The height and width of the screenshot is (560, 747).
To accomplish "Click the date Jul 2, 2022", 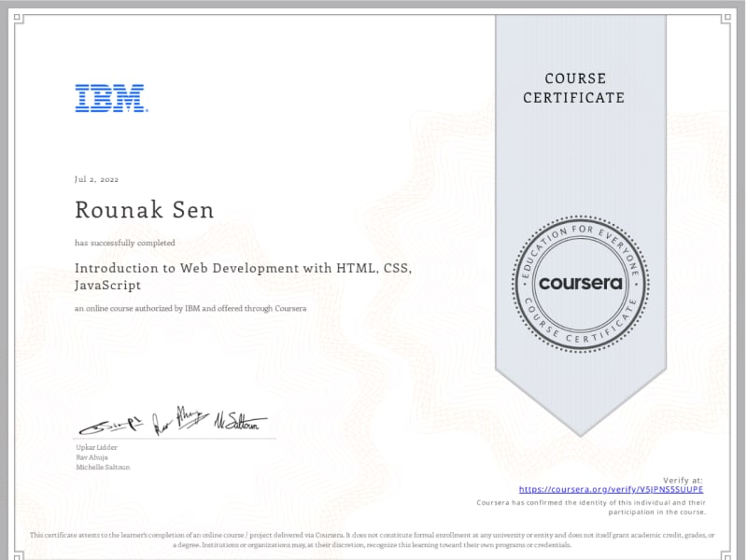I will (x=97, y=179).
